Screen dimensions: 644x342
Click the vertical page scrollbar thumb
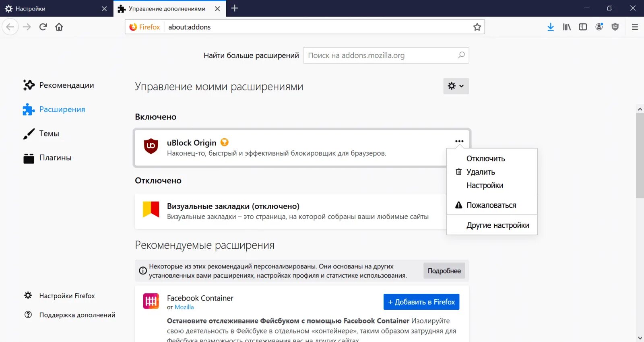pos(640,155)
